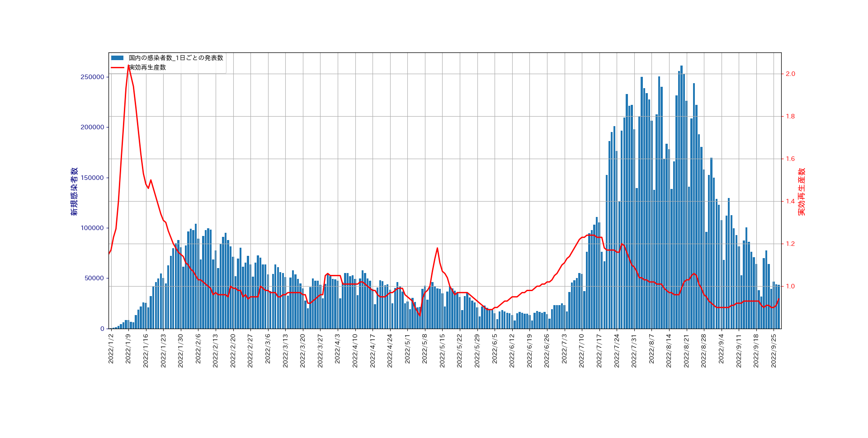The width and height of the screenshot is (868, 438).
Task: Click y-axis tick 100000
Action: point(92,228)
